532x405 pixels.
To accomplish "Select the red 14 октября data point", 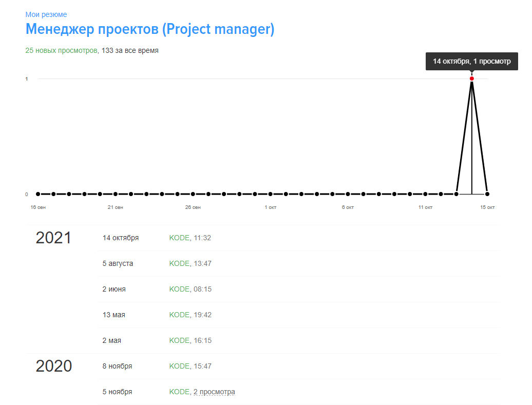I will point(472,79).
